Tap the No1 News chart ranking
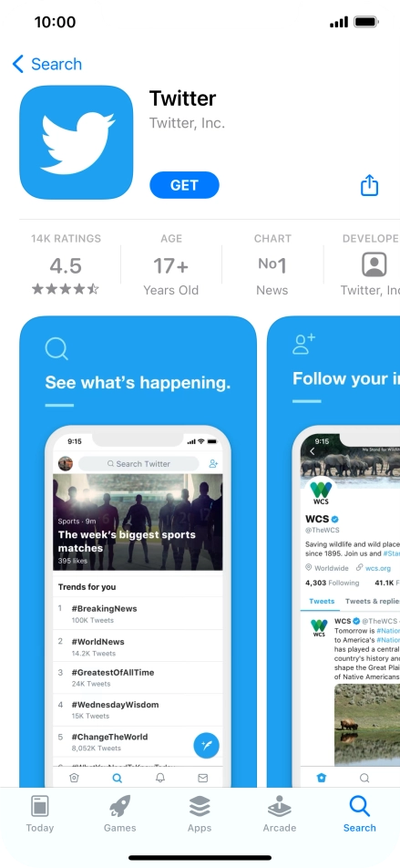 click(272, 264)
